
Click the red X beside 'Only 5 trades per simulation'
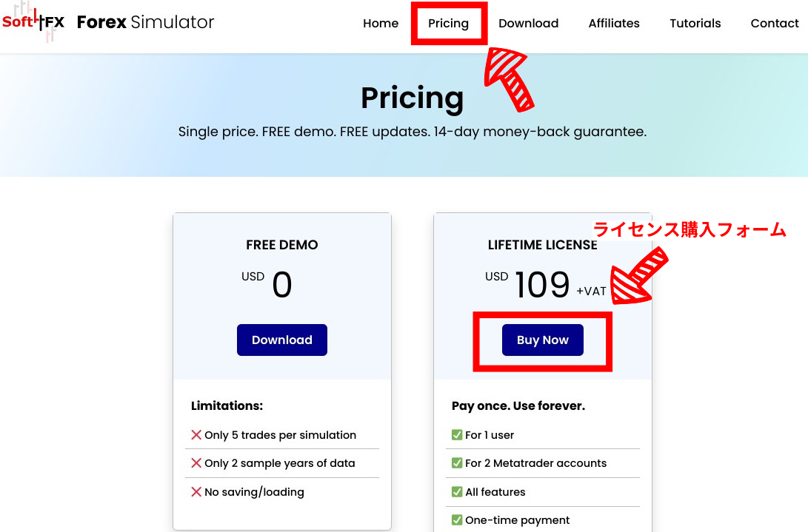pos(196,434)
